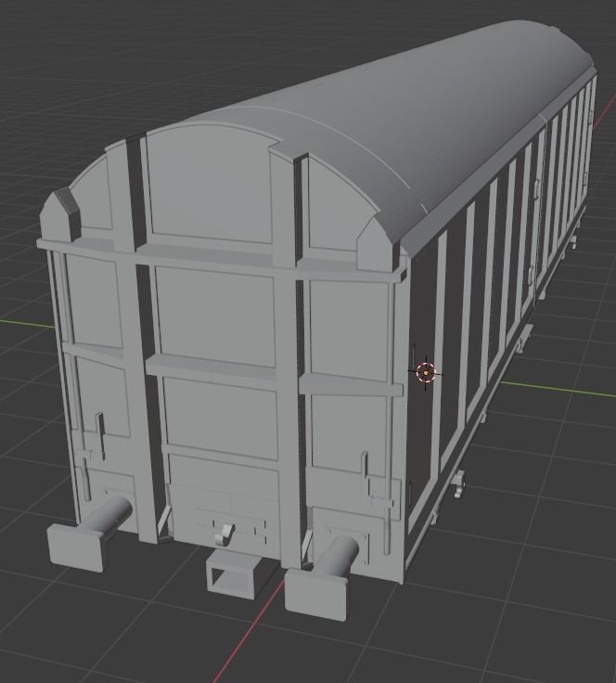Select the hanging bracket under wagon side
This screenshot has width=616, height=683.
[458, 483]
